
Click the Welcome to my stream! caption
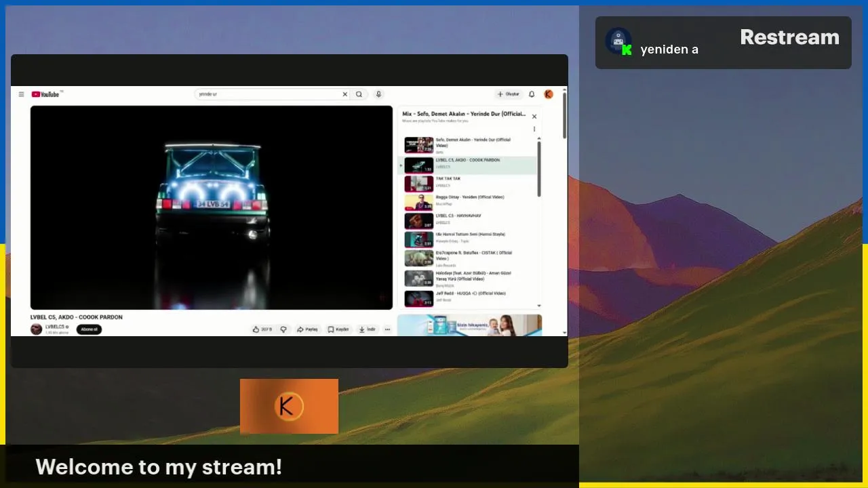tap(159, 467)
